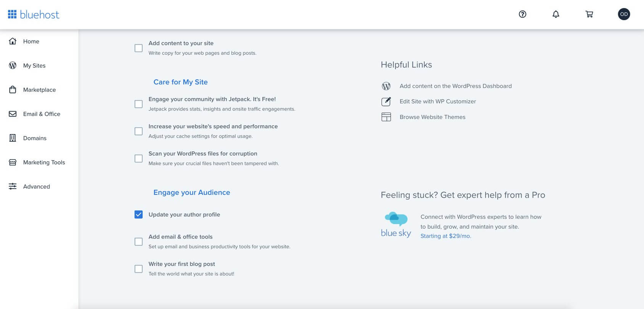
Task: Open Marketing Tools from the sidebar
Action: [x=44, y=162]
